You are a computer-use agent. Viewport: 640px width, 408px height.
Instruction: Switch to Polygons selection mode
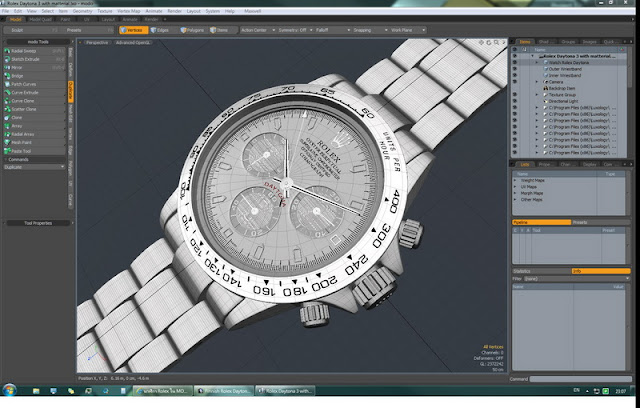[x=193, y=30]
